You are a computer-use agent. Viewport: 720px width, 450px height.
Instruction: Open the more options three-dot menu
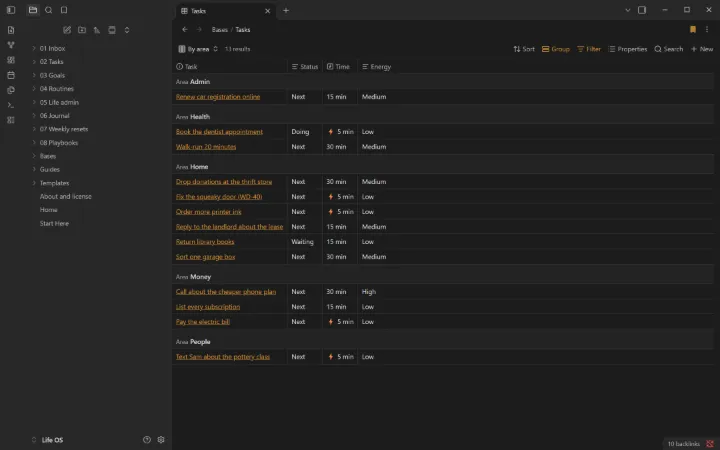coord(707,29)
